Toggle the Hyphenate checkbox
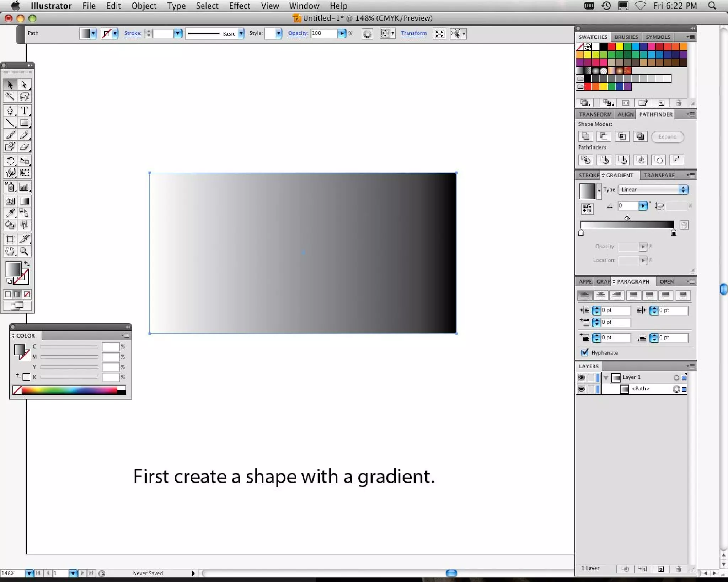Viewport: 728px width, 582px height. pyautogui.click(x=585, y=352)
